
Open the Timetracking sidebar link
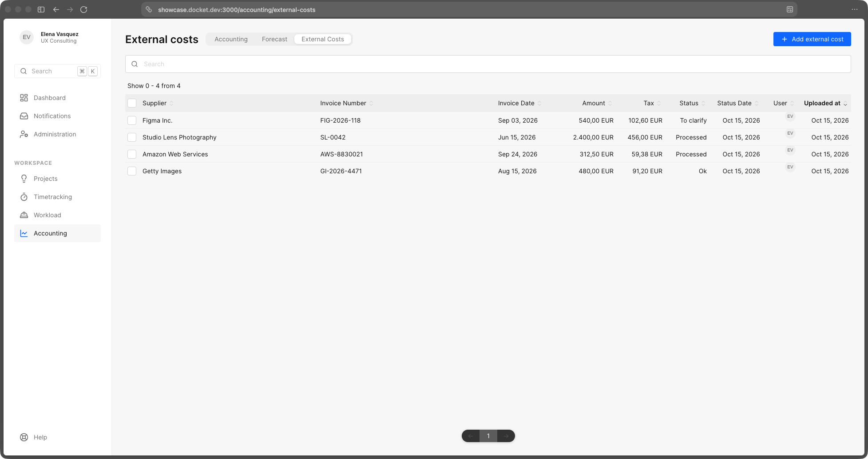point(53,197)
